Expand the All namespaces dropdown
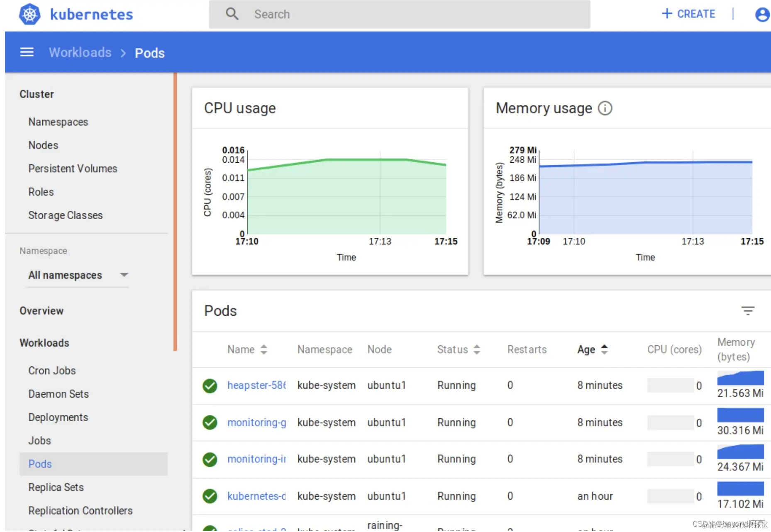This screenshot has height=532, width=771. point(78,275)
